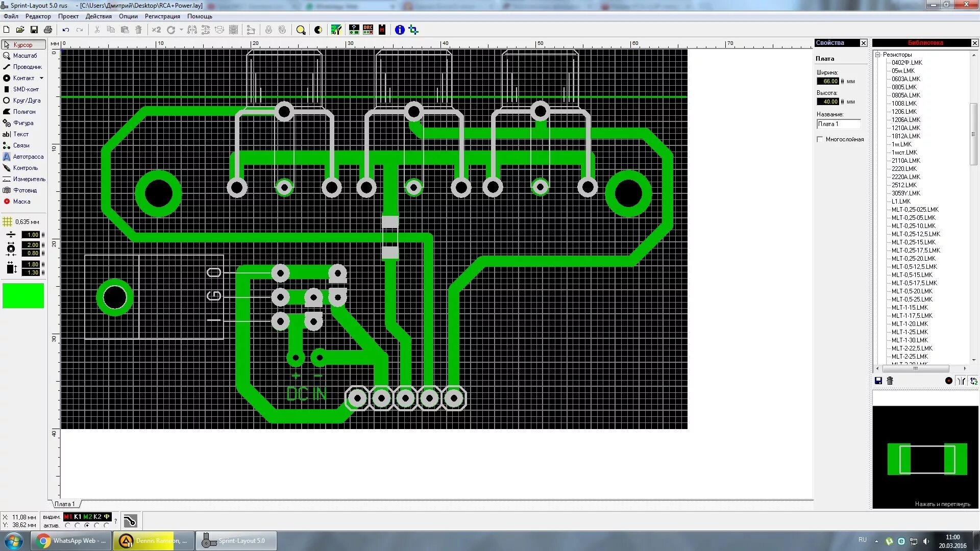Set K2 as the active layer
The width and height of the screenshot is (980, 551).
pyautogui.click(x=97, y=525)
